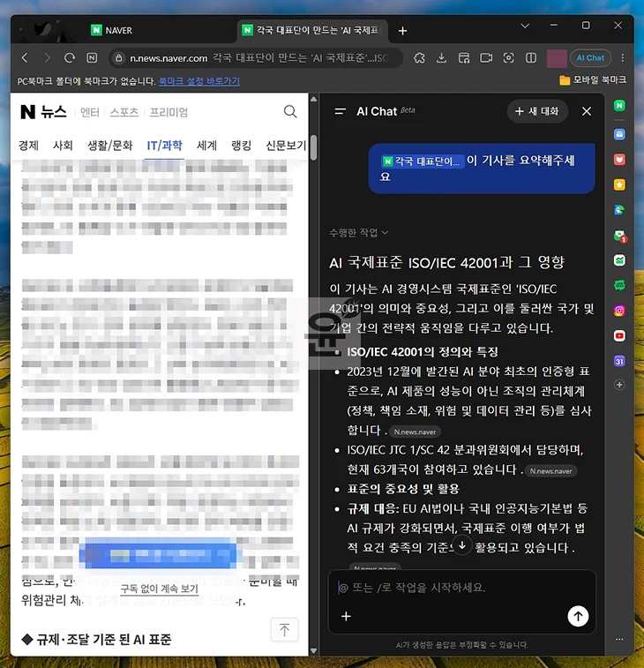Screen dimensions: 644x668
Task: Select the '사회' category
Action: 63,146
